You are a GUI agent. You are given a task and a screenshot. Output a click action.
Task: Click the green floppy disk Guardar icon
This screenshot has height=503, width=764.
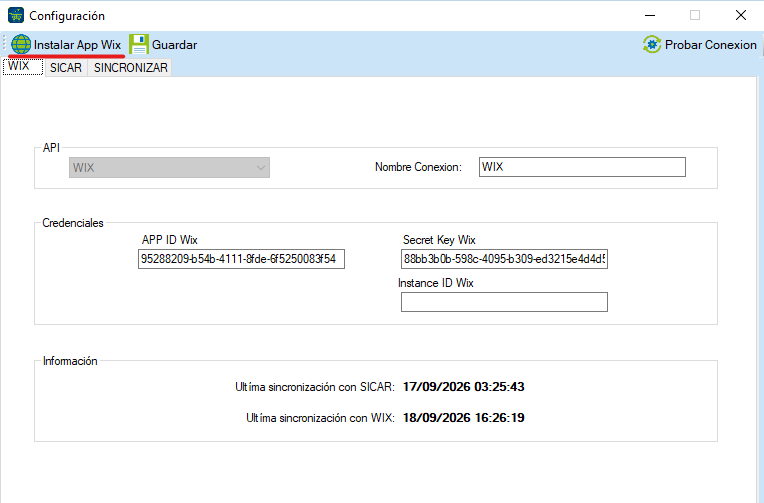(x=139, y=44)
